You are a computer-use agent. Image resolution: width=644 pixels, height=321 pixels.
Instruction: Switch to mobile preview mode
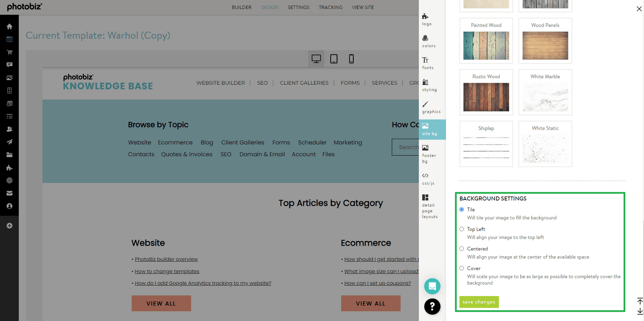(351, 58)
